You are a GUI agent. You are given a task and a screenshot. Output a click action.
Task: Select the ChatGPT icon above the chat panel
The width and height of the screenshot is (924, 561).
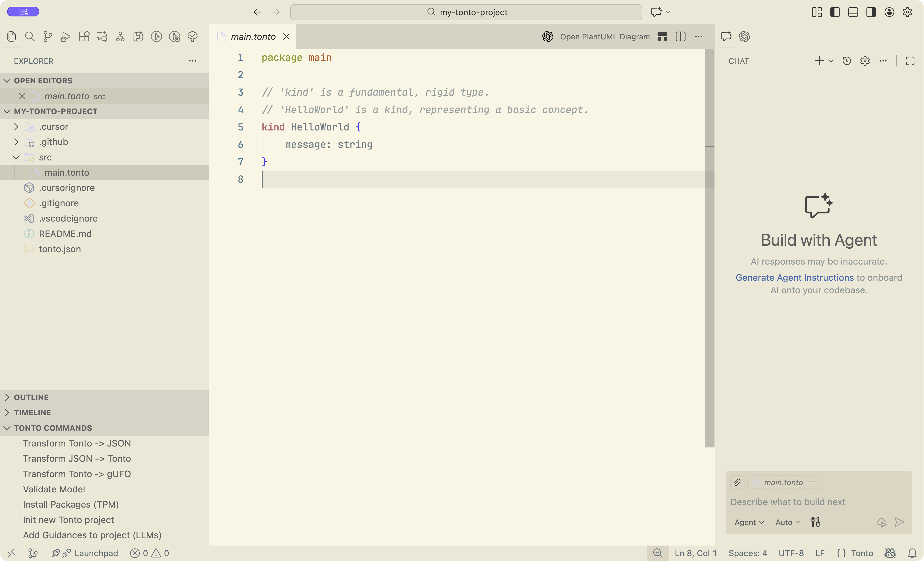pos(744,36)
